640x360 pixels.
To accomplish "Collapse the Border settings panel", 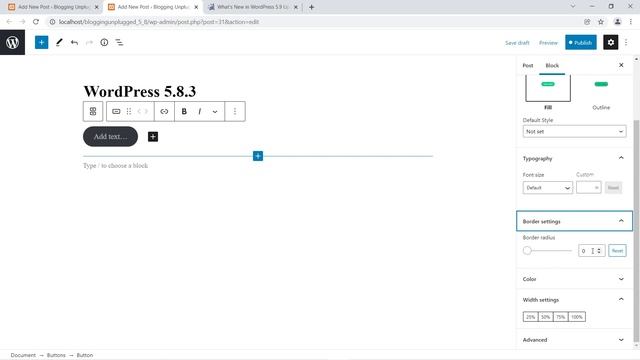I will coord(574,221).
